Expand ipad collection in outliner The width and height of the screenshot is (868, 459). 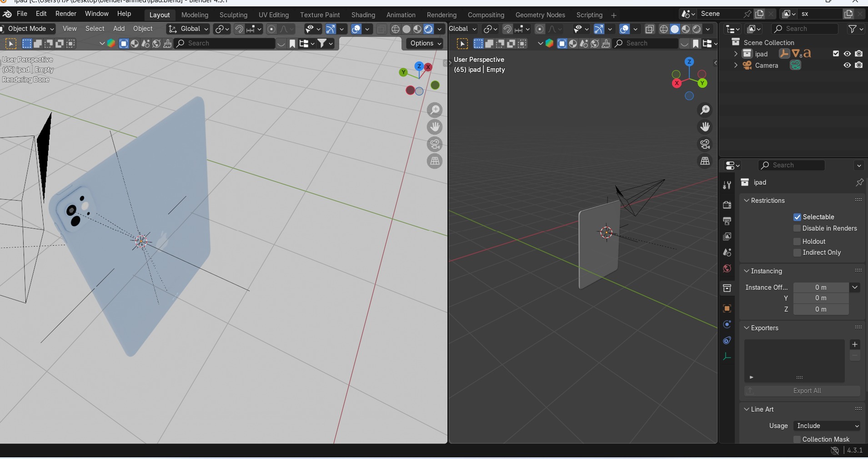click(x=736, y=54)
